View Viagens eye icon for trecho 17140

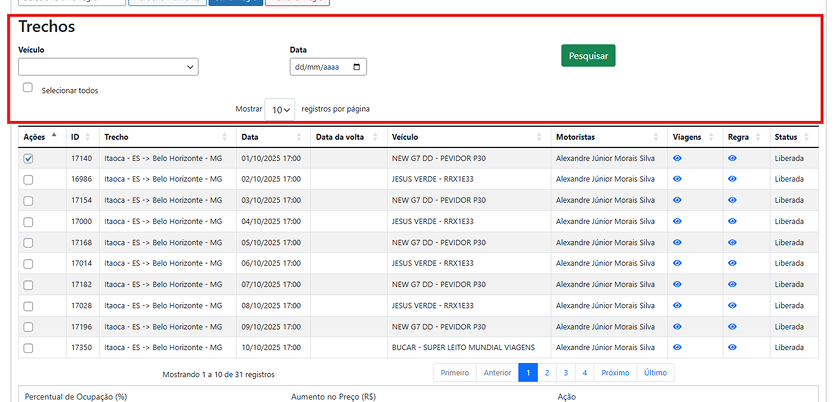pos(677,158)
